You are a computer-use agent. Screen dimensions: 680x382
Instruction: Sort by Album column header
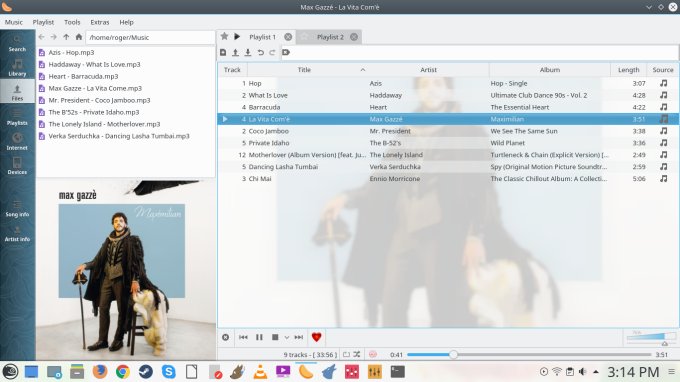(x=550, y=70)
